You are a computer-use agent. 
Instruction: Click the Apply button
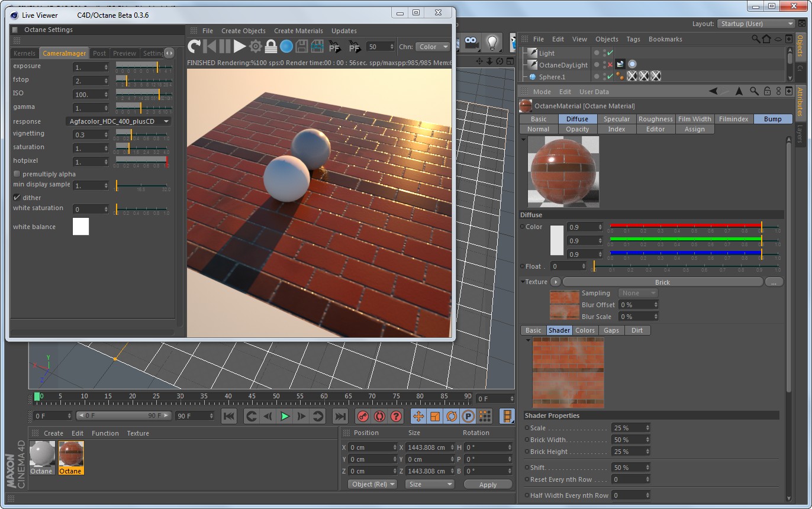[488, 484]
